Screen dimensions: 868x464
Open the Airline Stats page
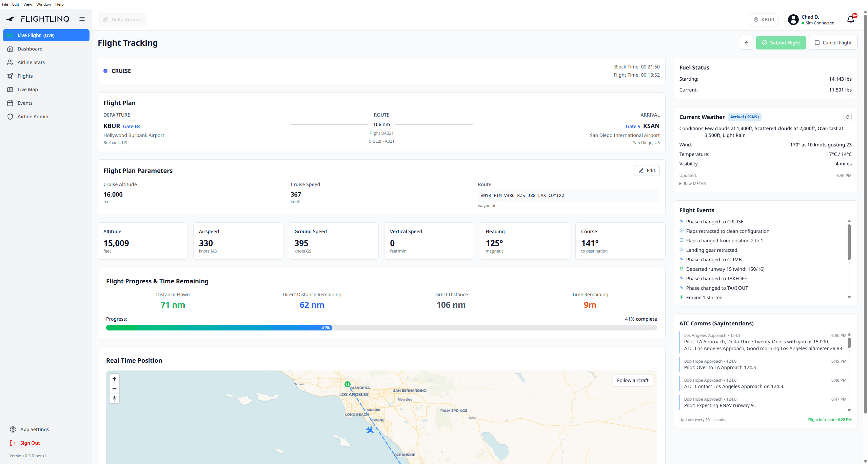pyautogui.click(x=31, y=62)
